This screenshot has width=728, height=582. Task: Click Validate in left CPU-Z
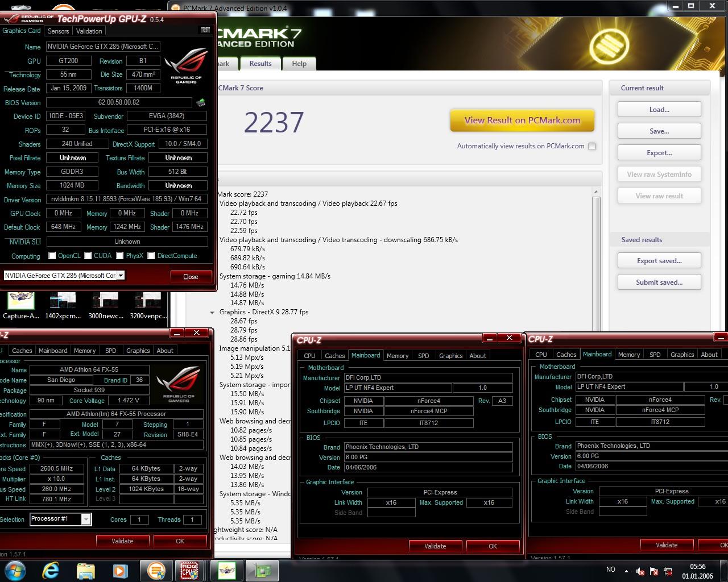122,541
